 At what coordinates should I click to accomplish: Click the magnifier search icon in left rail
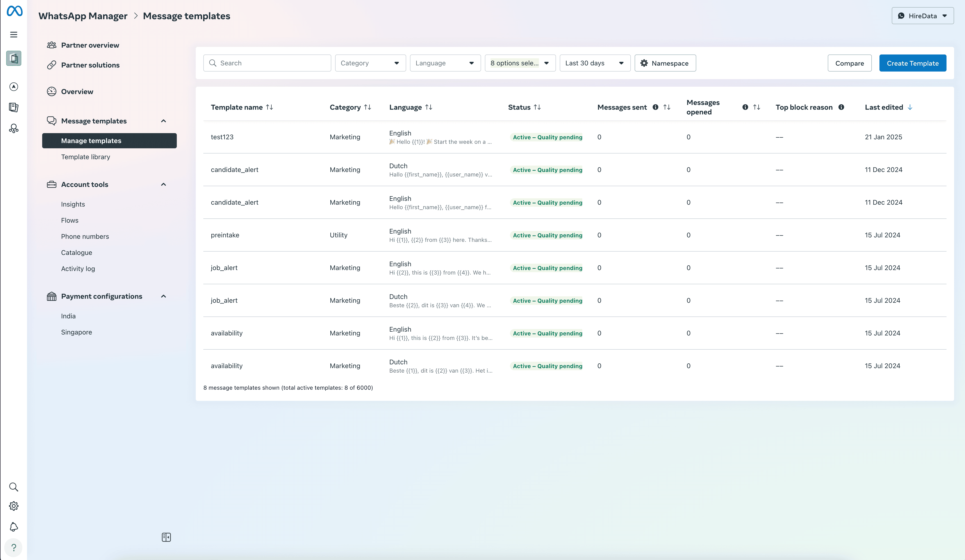tap(14, 487)
